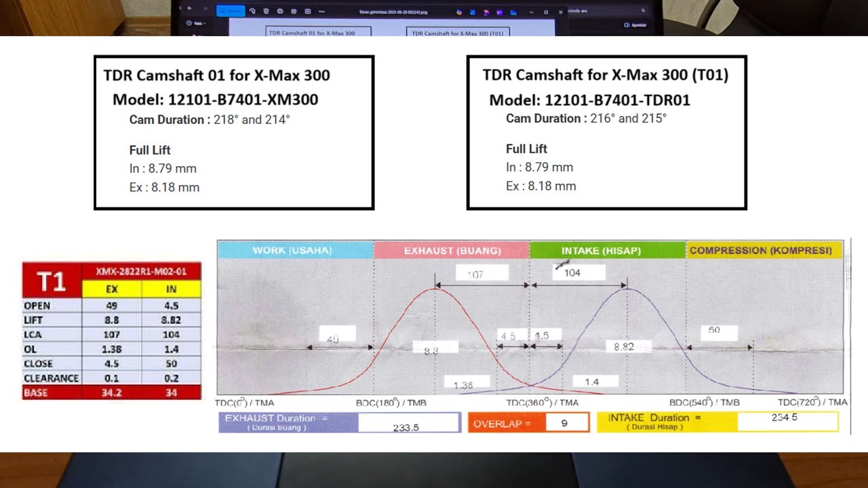The width and height of the screenshot is (868, 488).
Task: Click Cam Duration : 218° and 214°
Action: tap(210, 120)
